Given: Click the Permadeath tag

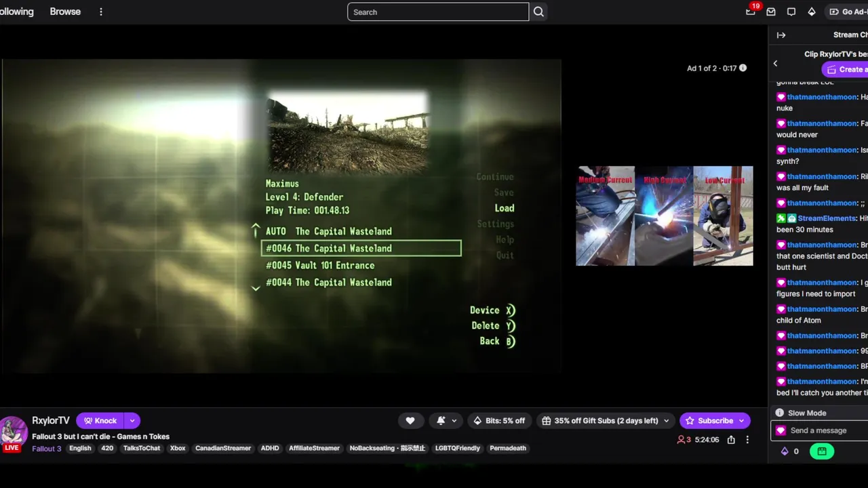Looking at the screenshot, I should tap(508, 449).
